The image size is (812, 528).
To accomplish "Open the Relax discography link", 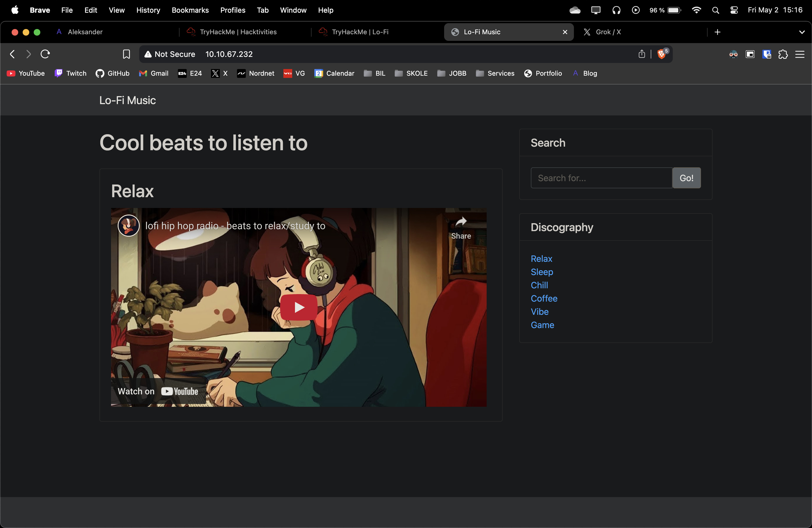I will coord(541,258).
